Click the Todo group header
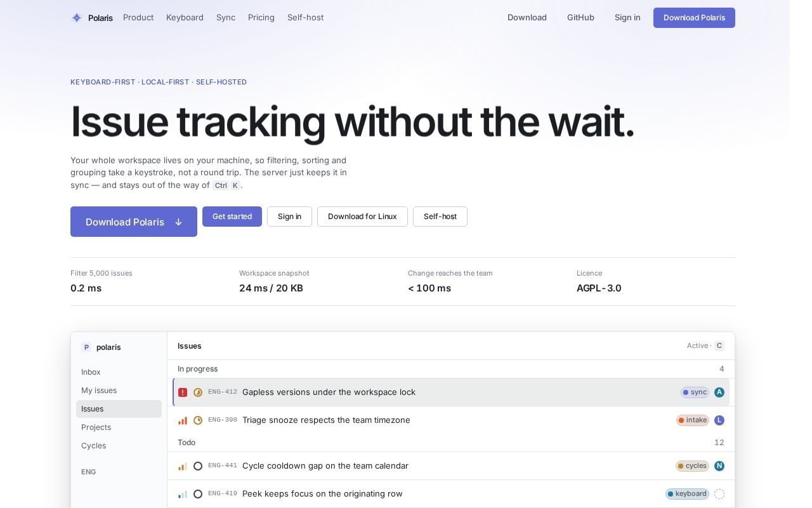812x508 pixels. (x=451, y=443)
